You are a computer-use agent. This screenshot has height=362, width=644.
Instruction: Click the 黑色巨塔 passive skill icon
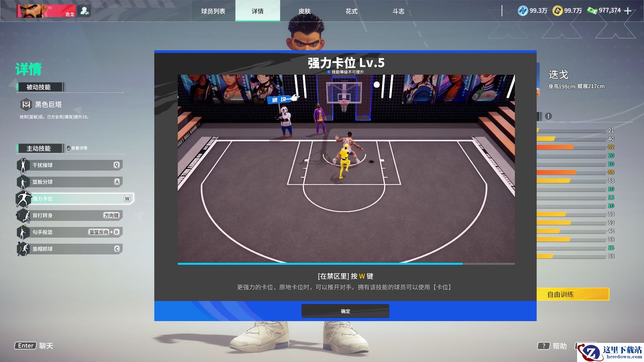tap(26, 105)
